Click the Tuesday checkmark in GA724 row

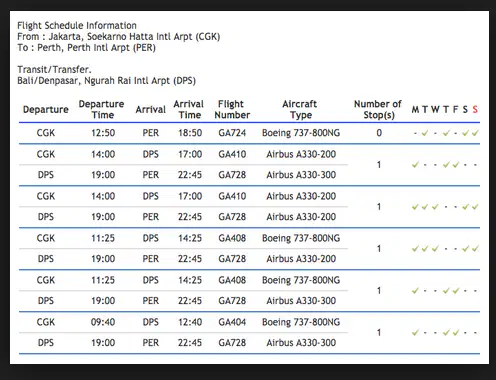425,133
